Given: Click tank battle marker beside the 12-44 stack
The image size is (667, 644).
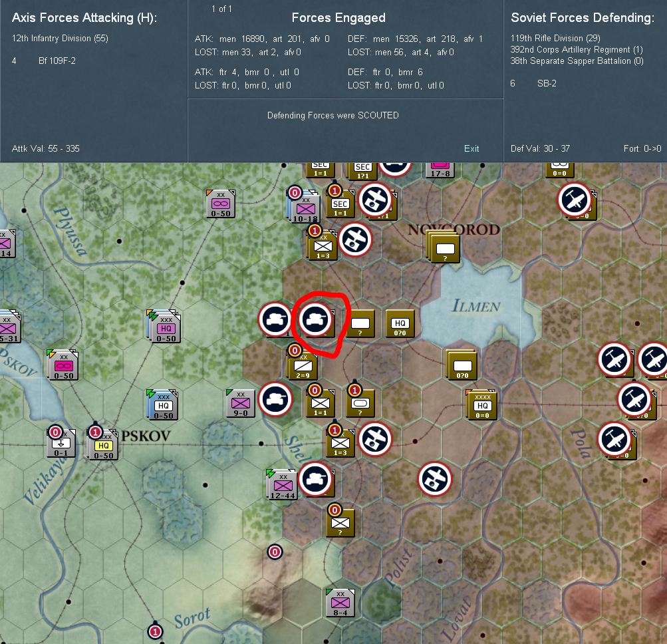Looking at the screenshot, I should coord(316,479).
